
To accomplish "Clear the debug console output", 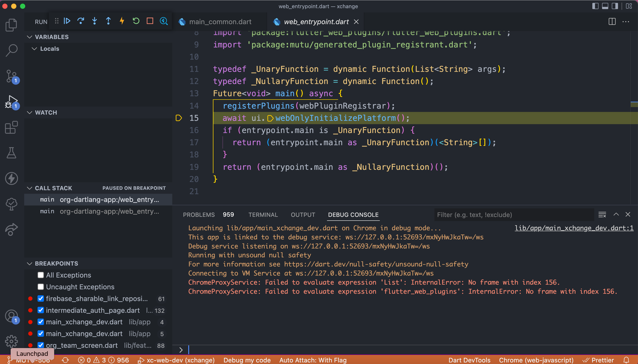I will pyautogui.click(x=602, y=214).
